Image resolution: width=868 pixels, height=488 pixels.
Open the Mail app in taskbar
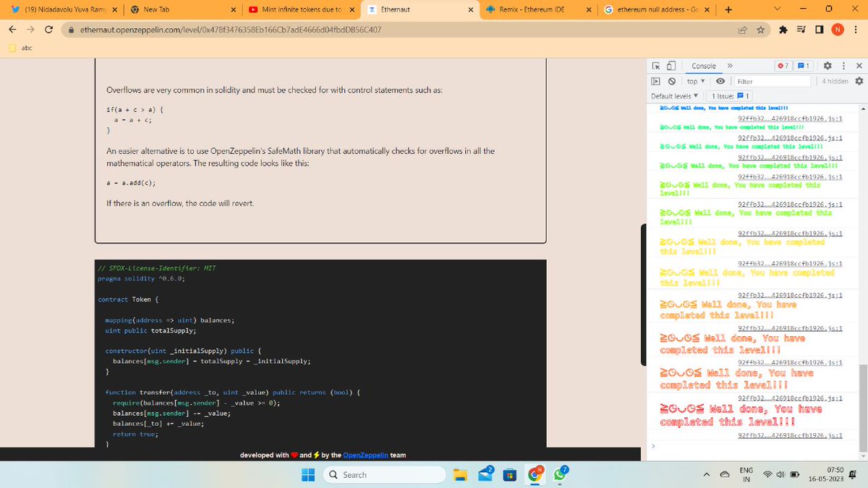(484, 474)
